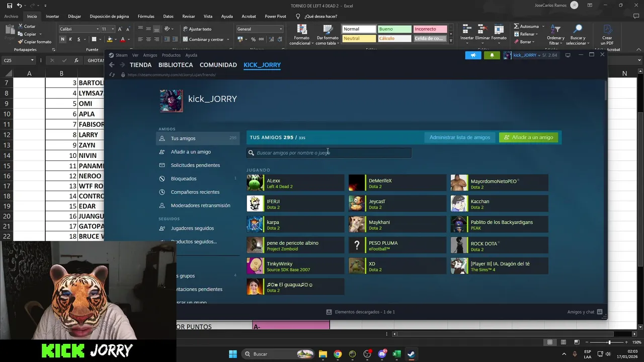
Task: Open the Insertar ribbon tab in Excel
Action: click(x=52, y=16)
